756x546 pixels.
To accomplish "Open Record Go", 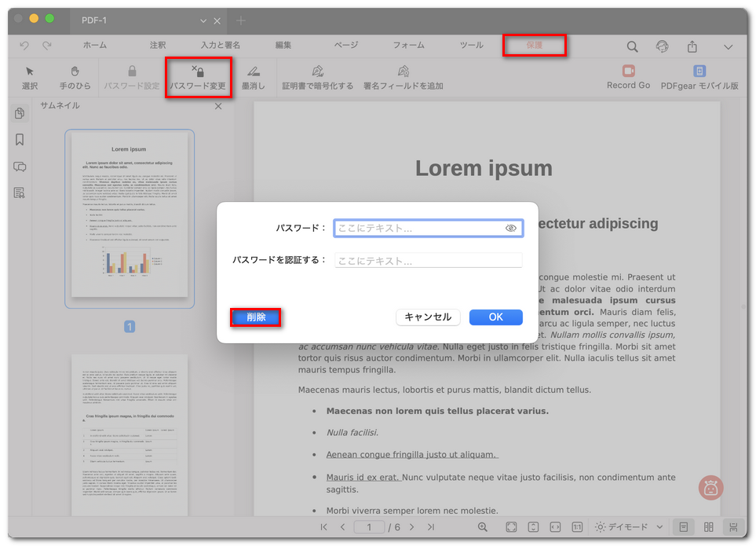I will [x=627, y=76].
